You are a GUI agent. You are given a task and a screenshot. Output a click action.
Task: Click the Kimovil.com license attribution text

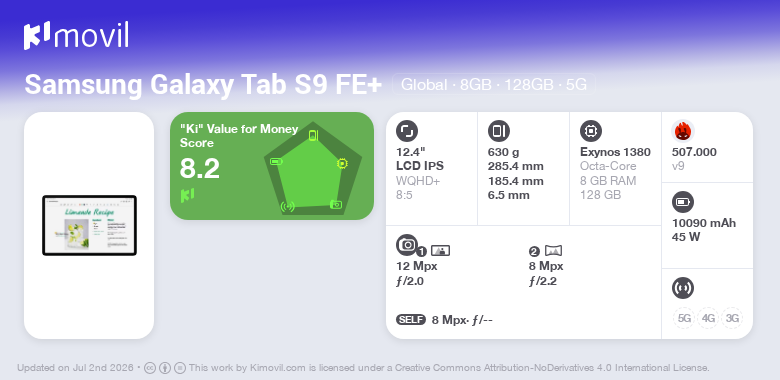449,368
